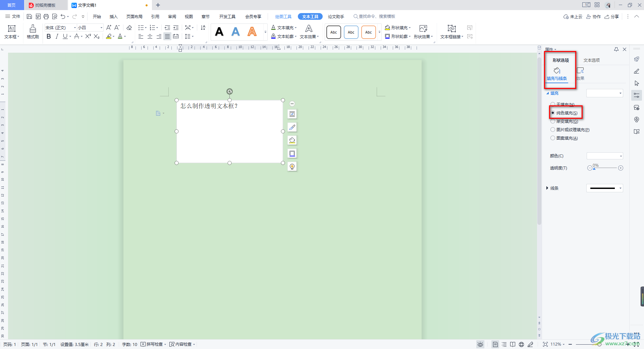Apply subscript formatting
644x349 pixels.
[x=97, y=36]
